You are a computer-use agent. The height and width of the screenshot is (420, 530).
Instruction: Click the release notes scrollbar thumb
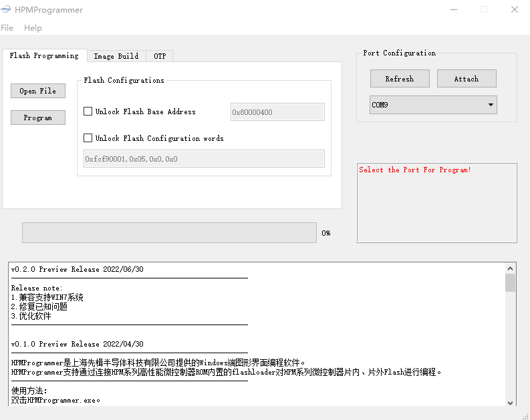tap(511, 282)
